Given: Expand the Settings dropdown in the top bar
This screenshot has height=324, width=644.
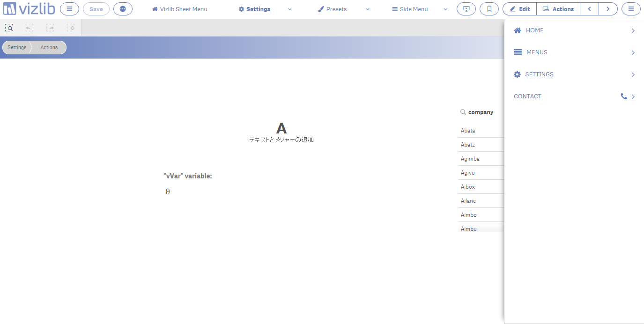Looking at the screenshot, I should 289,9.
